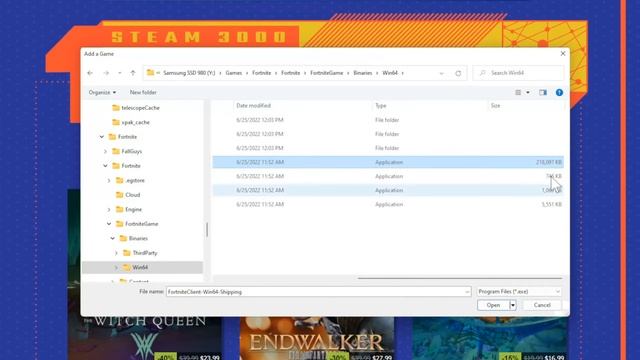
Task: Go back with the Back arrow
Action: (x=90, y=73)
